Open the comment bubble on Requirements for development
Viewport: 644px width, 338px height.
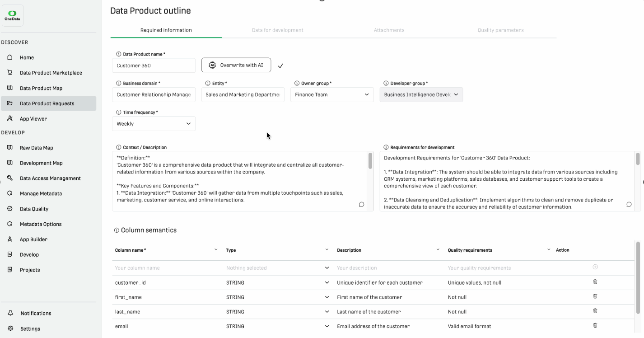pos(629,204)
